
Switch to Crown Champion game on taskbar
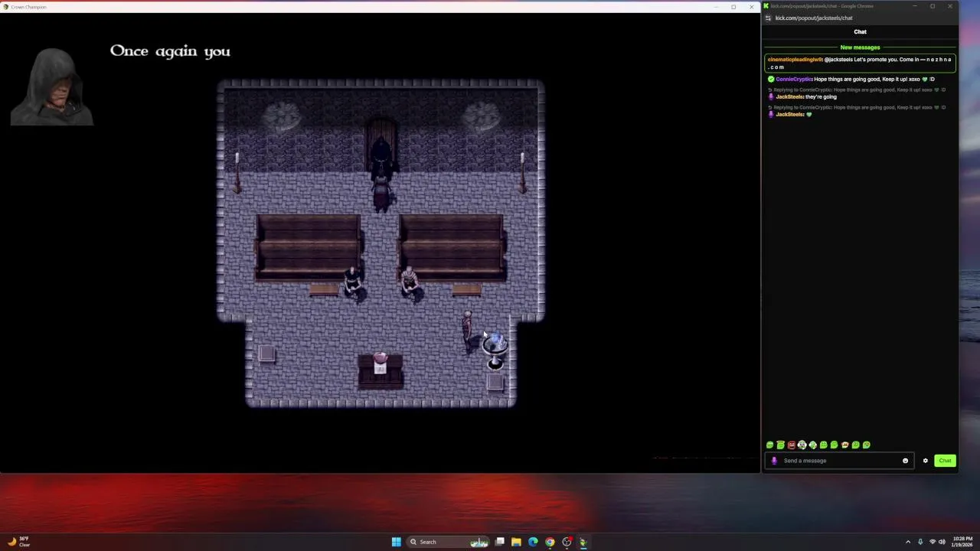click(x=583, y=542)
